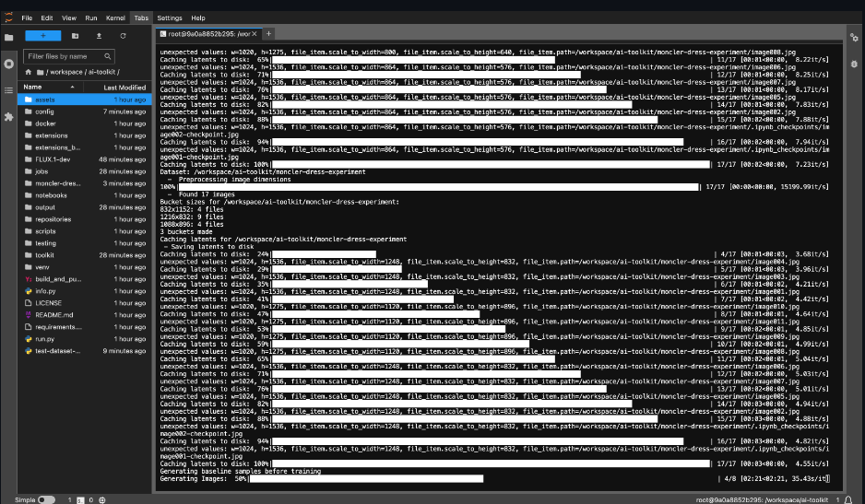Click the filter search magnifier icon
Viewport: 865px width, 504px height.
tap(108, 56)
